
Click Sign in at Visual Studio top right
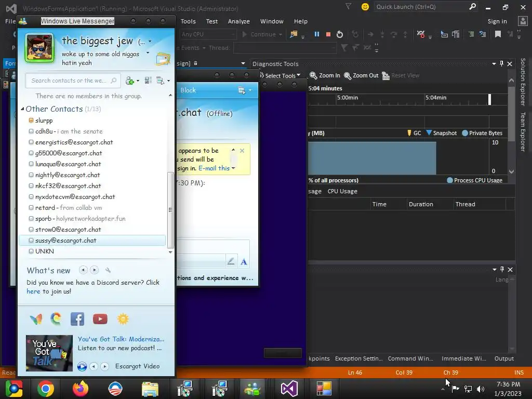pos(497,21)
